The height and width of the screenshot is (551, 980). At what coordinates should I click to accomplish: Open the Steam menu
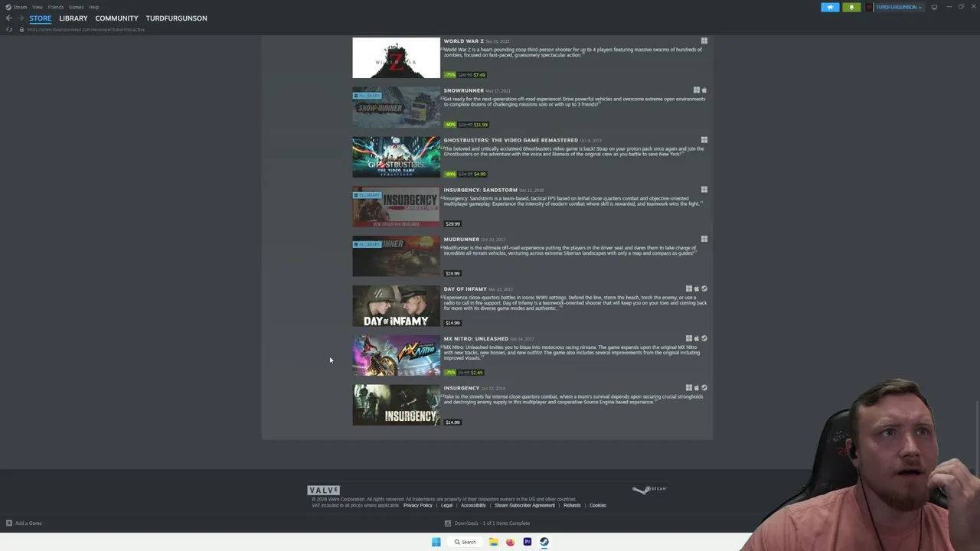pos(20,7)
